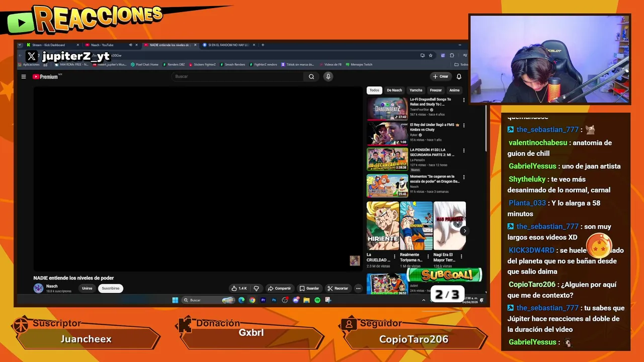Screen dimensions: 644x362
Task: Open options for LA PENSIÓN #133 video
Action: coord(464,150)
